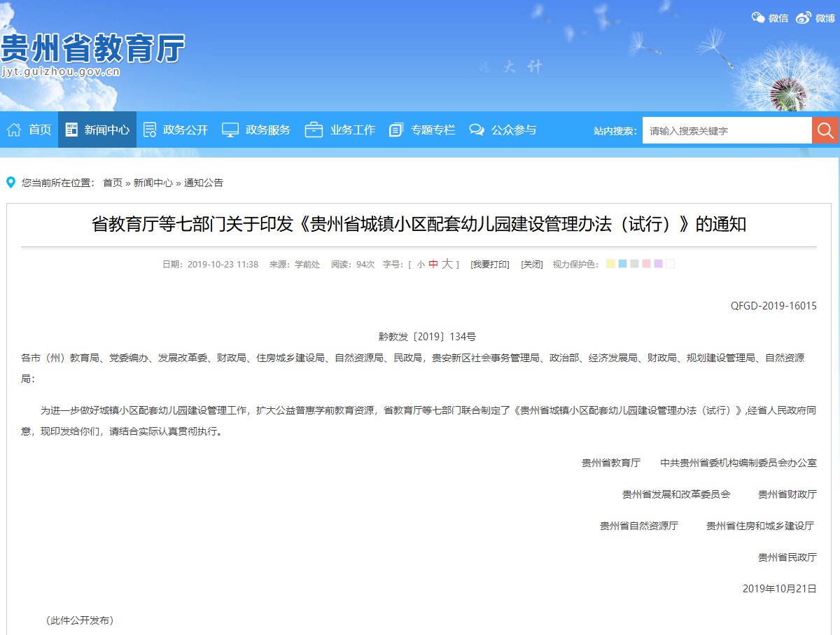Click the signature 贵州省财政厅
This screenshot has width=840, height=635.
pyautogui.click(x=787, y=494)
